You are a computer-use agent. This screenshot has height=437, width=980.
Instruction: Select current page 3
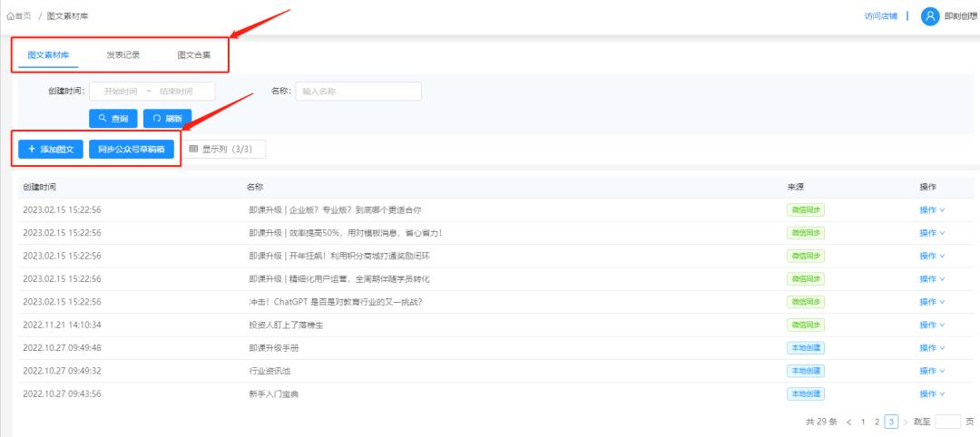(x=892, y=422)
